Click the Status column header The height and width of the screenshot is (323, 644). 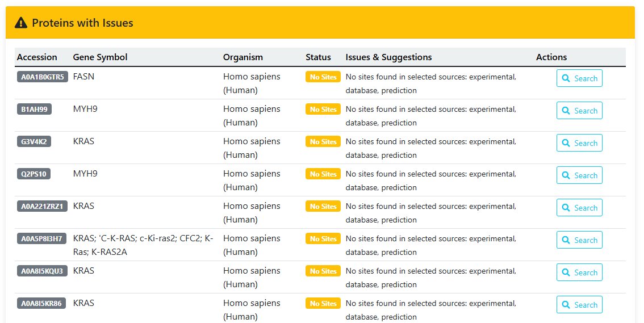click(318, 57)
